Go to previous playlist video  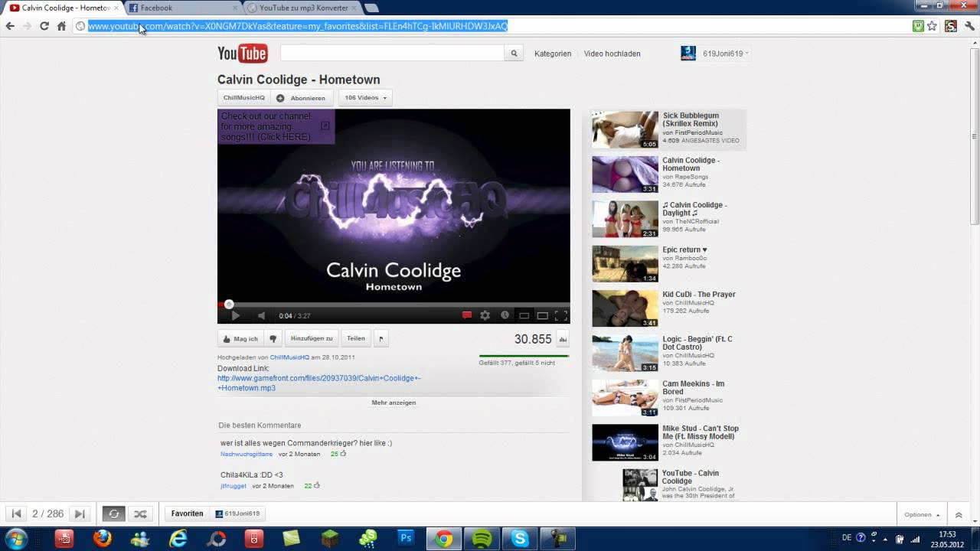[x=16, y=514]
